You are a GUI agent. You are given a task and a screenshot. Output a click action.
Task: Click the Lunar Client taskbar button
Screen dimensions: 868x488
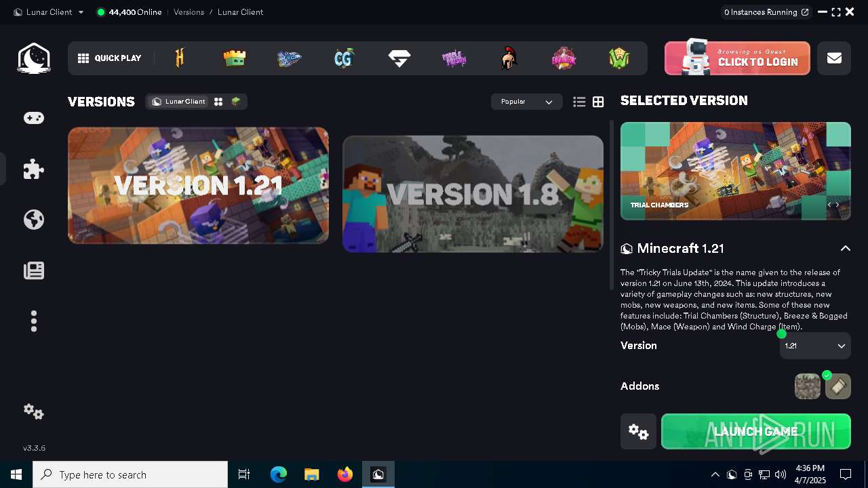(x=378, y=474)
